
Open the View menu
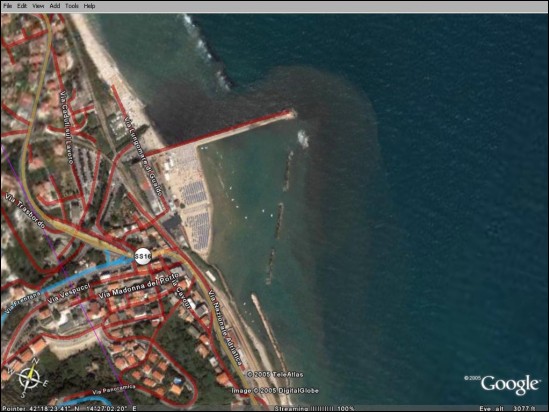38,6
